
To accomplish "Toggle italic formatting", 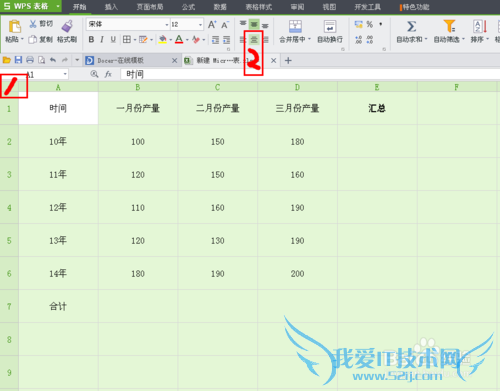I will [x=102, y=40].
